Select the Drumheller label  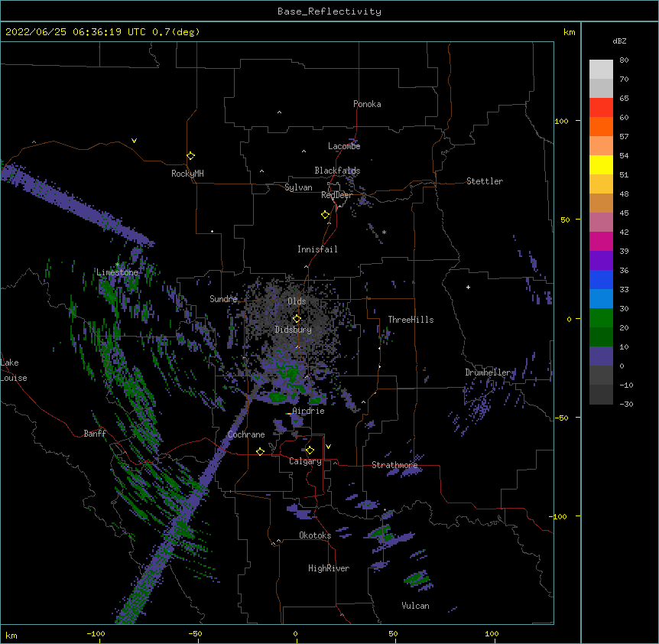pos(488,372)
